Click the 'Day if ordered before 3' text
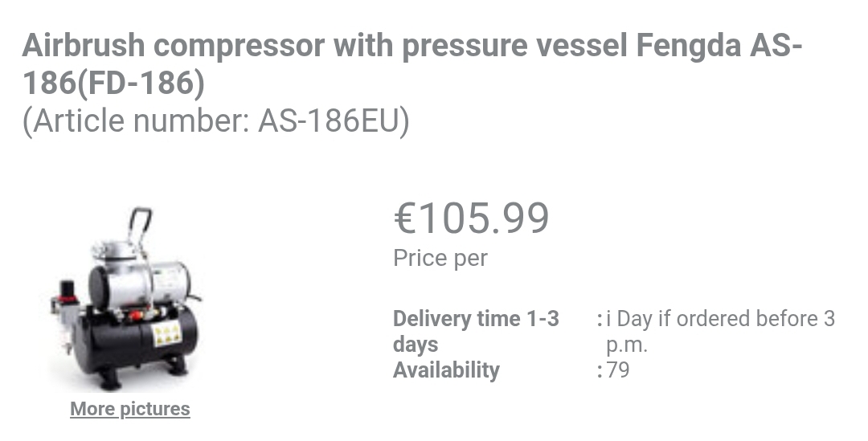The width and height of the screenshot is (868, 441). point(723,319)
